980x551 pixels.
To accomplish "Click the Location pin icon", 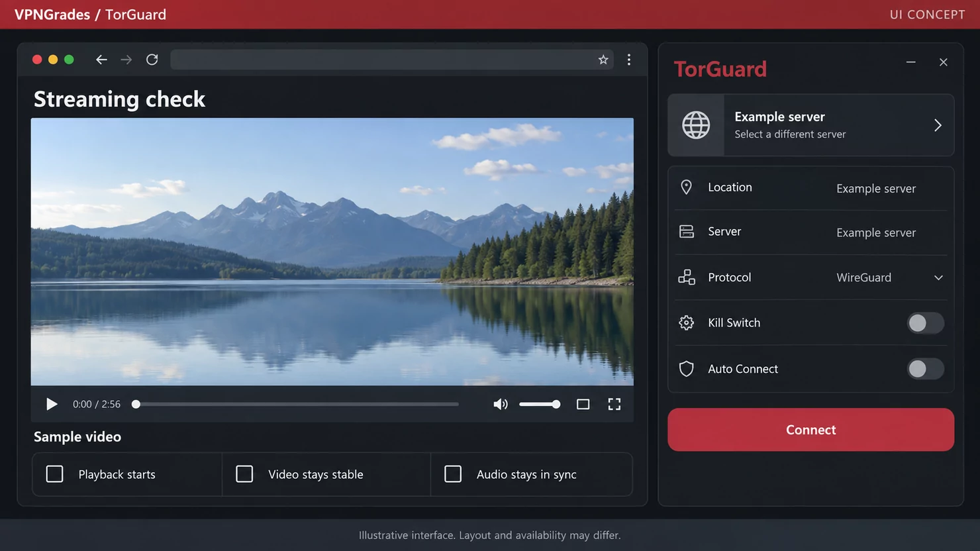I will [687, 187].
